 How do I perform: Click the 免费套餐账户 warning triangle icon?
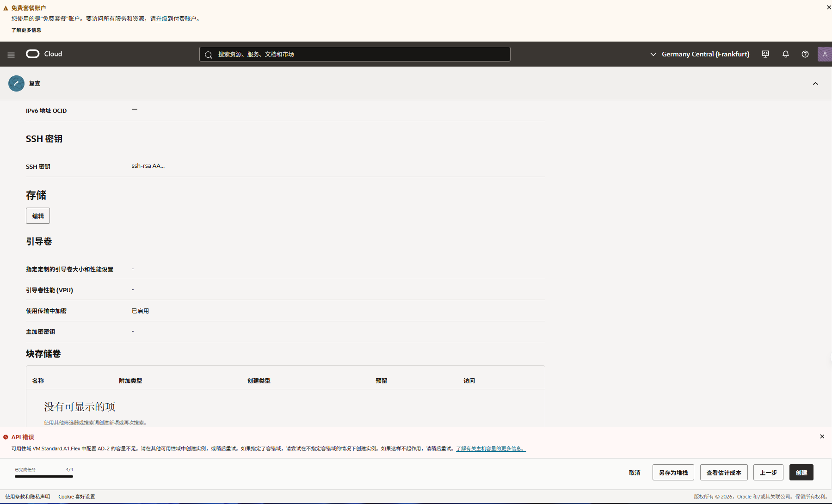(x=6, y=8)
